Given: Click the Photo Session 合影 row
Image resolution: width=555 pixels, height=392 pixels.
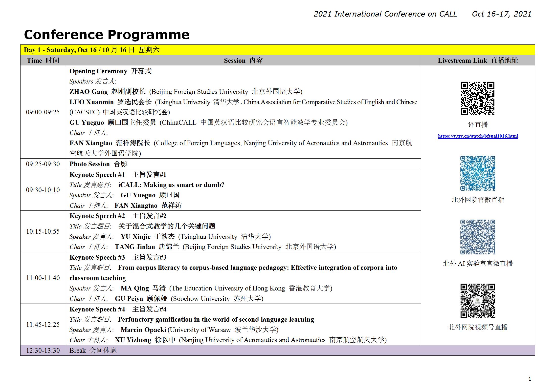Looking at the screenshot, I should point(98,164).
